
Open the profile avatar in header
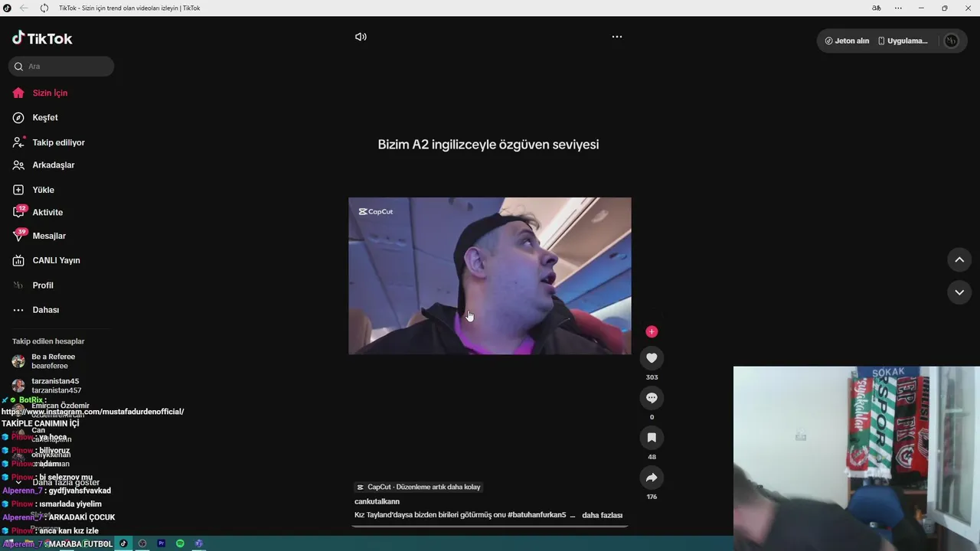point(951,41)
